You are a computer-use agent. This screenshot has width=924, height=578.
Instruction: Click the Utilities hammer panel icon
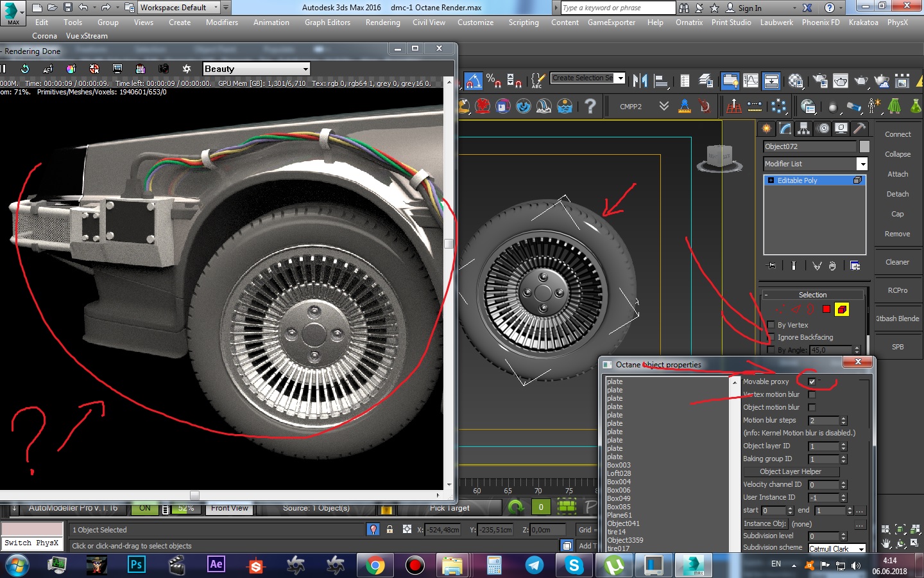pos(859,128)
